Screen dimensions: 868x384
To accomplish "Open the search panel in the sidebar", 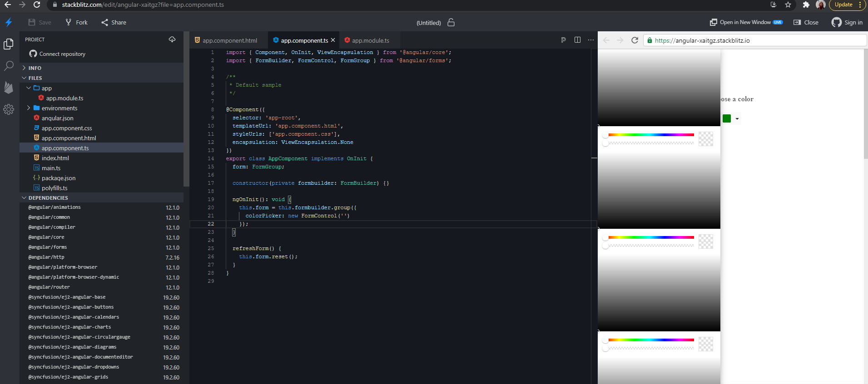I will [x=9, y=66].
